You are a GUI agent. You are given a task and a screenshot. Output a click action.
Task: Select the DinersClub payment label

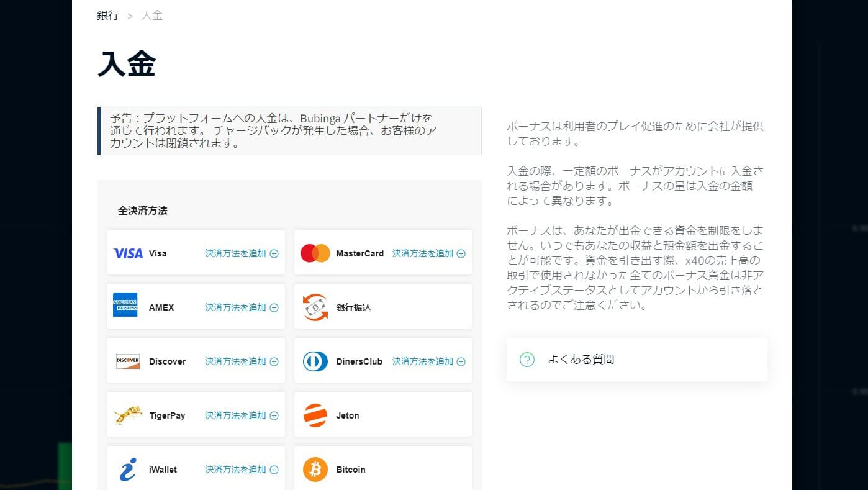(359, 361)
